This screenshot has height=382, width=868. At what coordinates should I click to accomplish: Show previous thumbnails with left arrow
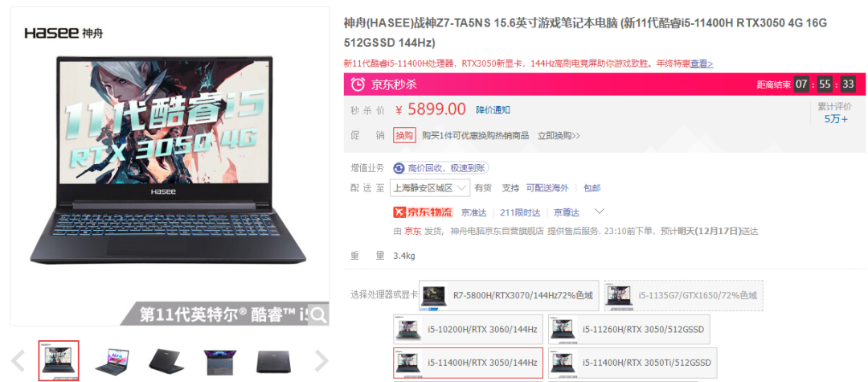pyautogui.click(x=18, y=361)
